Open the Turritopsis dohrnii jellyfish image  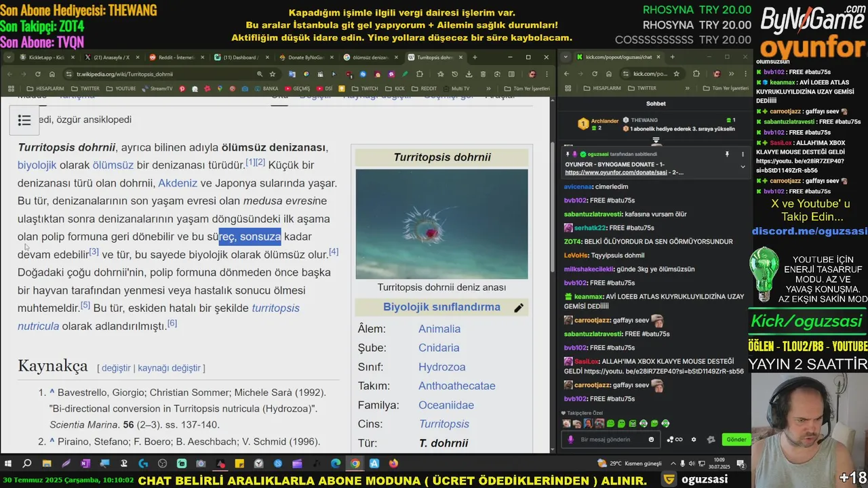pos(441,224)
